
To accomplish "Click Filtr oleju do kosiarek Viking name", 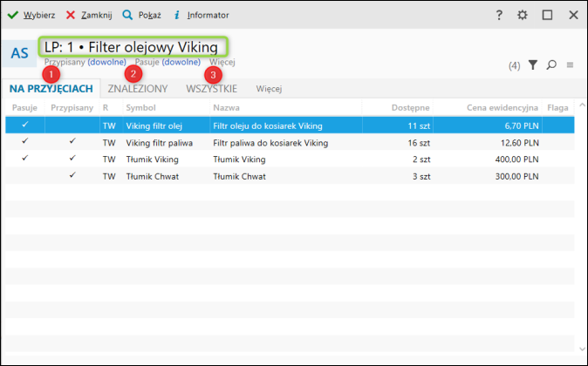I will tap(268, 125).
